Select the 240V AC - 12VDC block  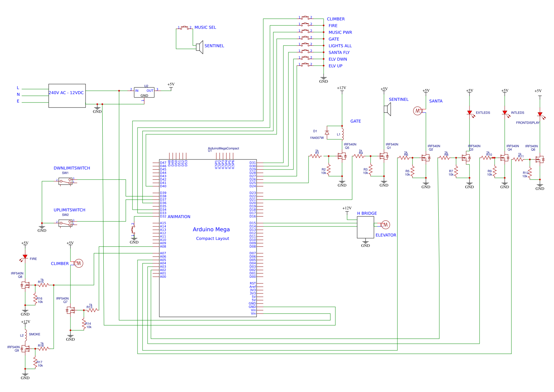click(67, 96)
